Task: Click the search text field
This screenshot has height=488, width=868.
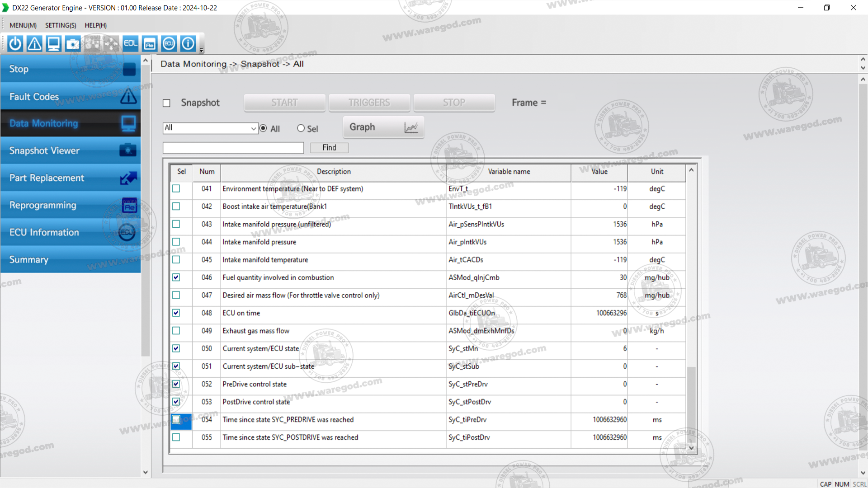Action: click(233, 148)
